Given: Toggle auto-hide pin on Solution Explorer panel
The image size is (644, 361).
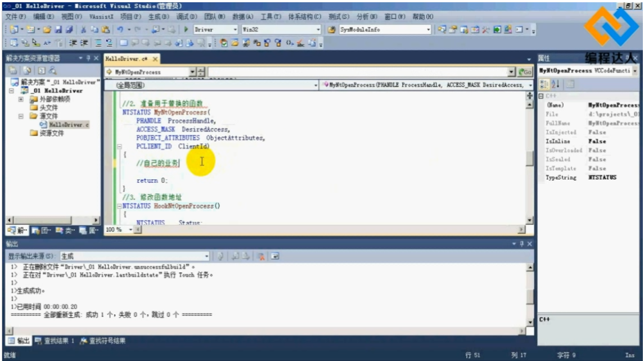Looking at the screenshot, I should (89, 58).
